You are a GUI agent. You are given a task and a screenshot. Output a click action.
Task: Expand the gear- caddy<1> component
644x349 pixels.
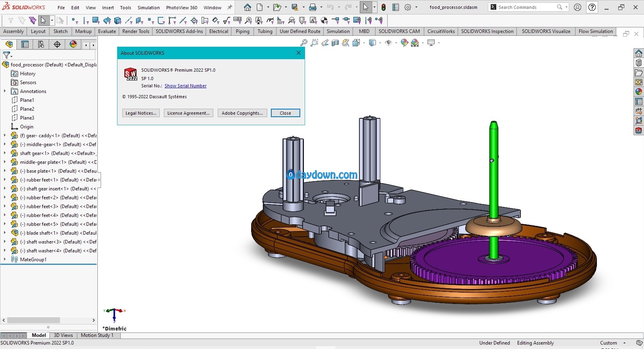(x=5, y=136)
